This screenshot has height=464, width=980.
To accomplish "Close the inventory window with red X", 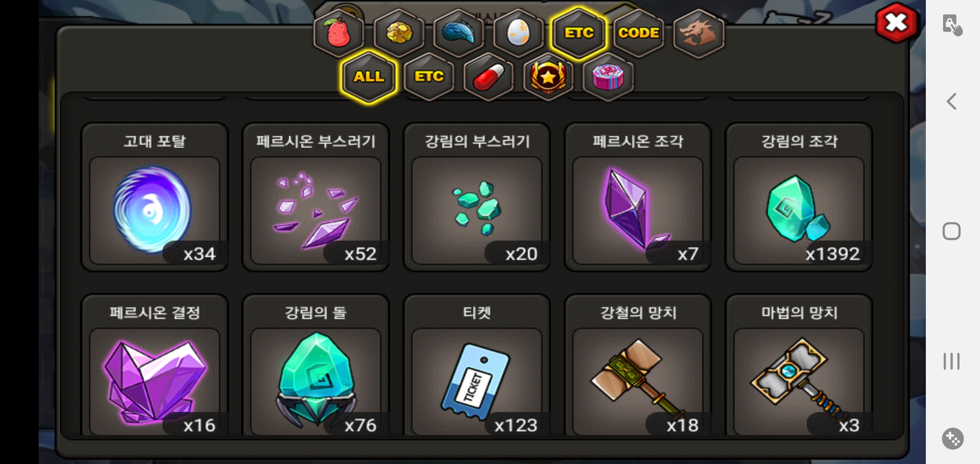I will point(896,22).
